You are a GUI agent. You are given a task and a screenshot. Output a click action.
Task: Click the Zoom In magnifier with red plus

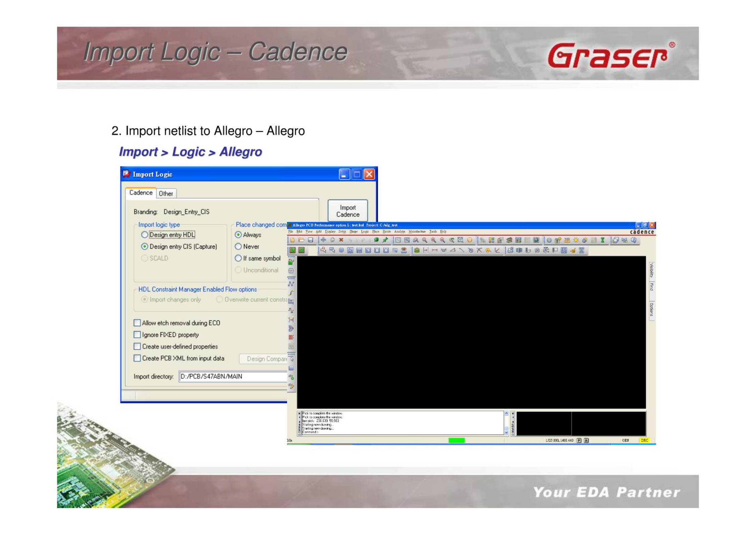pos(433,240)
